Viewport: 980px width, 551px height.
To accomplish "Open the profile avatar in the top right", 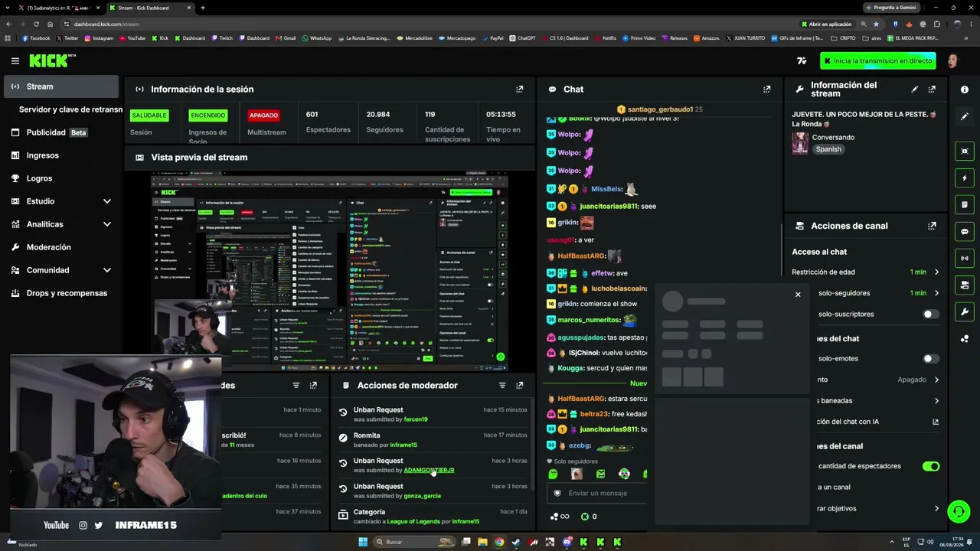I will click(953, 60).
